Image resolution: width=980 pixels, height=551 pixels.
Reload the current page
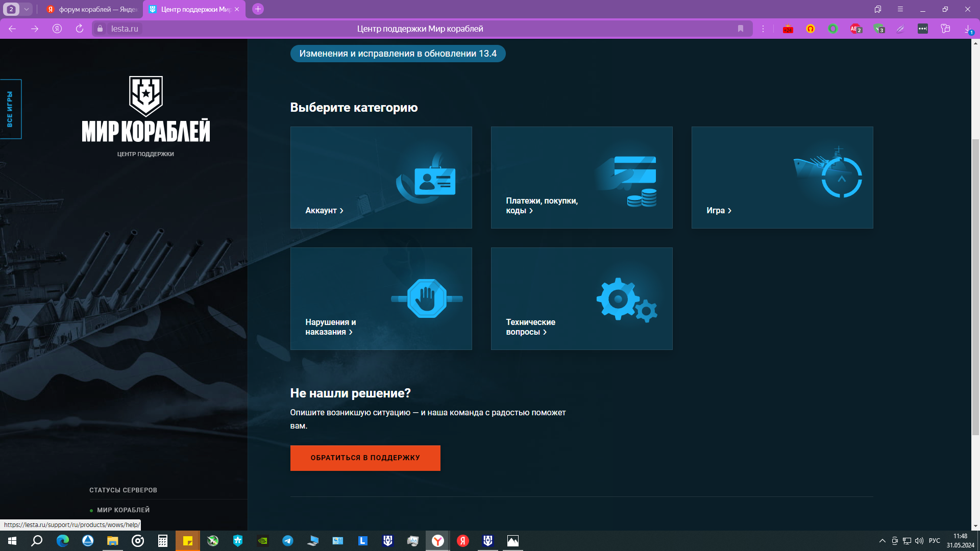coord(80,29)
